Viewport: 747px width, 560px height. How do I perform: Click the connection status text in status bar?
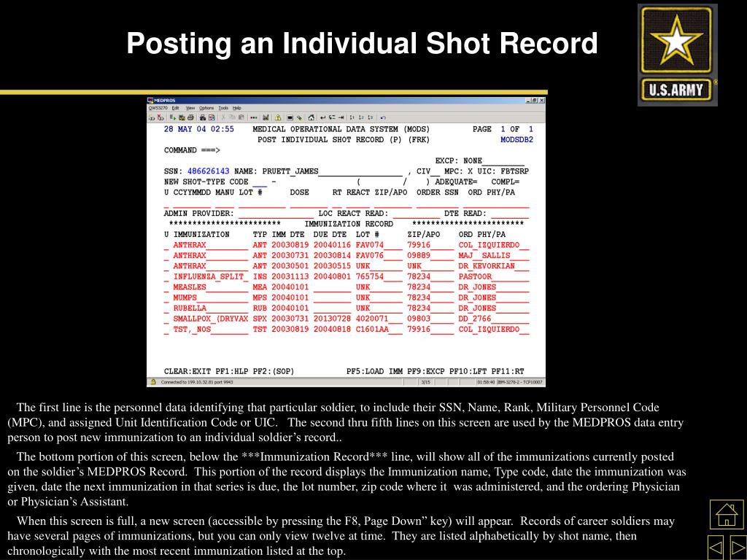tap(197, 382)
